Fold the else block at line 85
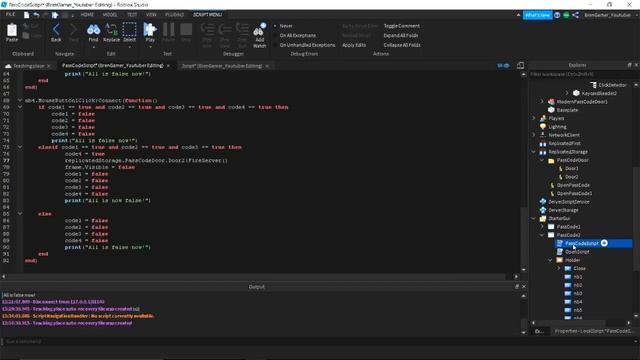This screenshot has height=360, width=640. pyautogui.click(x=20, y=213)
